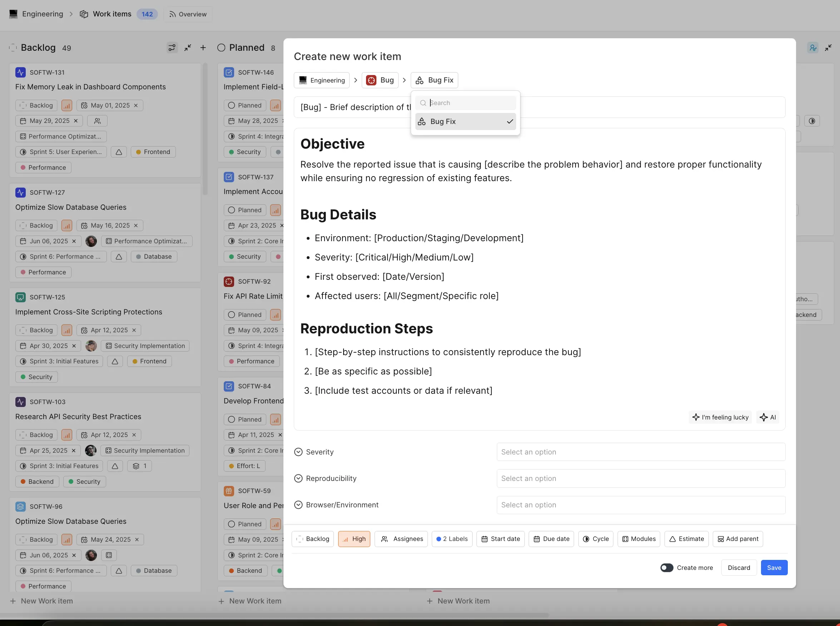
Task: Open assignees icon on SOFTW-131 card
Action: 98,121
